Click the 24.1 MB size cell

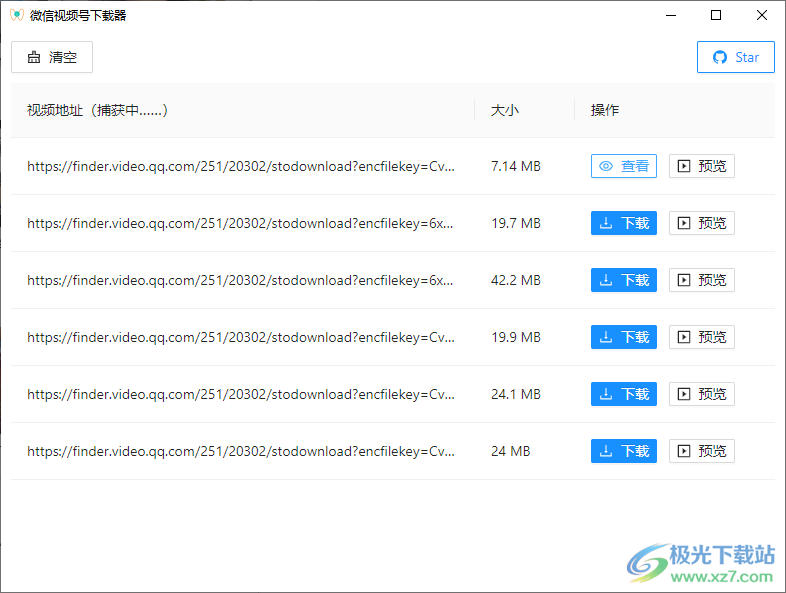tap(516, 394)
